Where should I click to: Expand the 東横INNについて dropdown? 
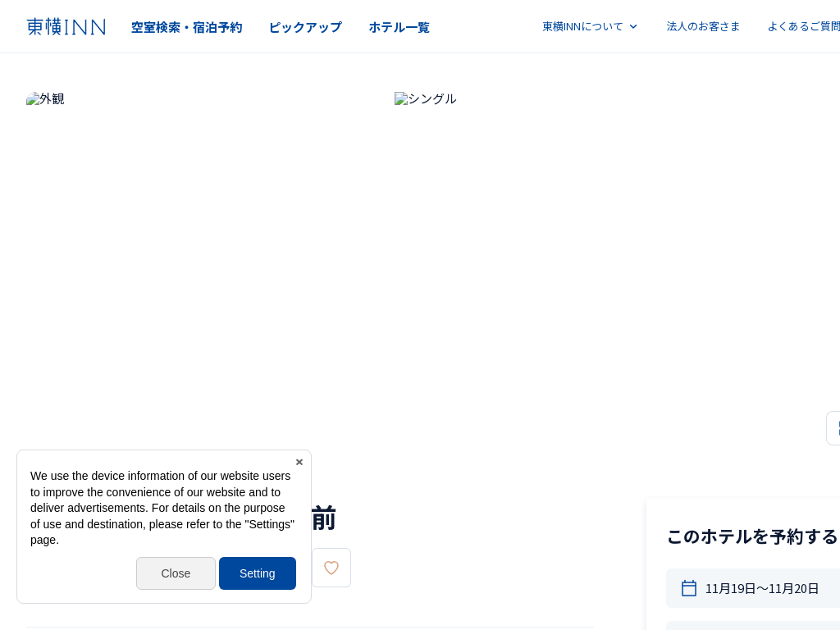(x=582, y=26)
